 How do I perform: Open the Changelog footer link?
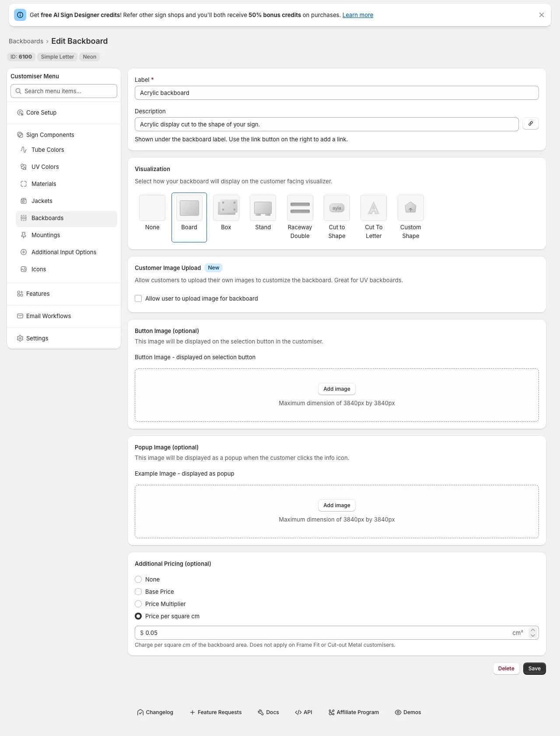coord(155,712)
